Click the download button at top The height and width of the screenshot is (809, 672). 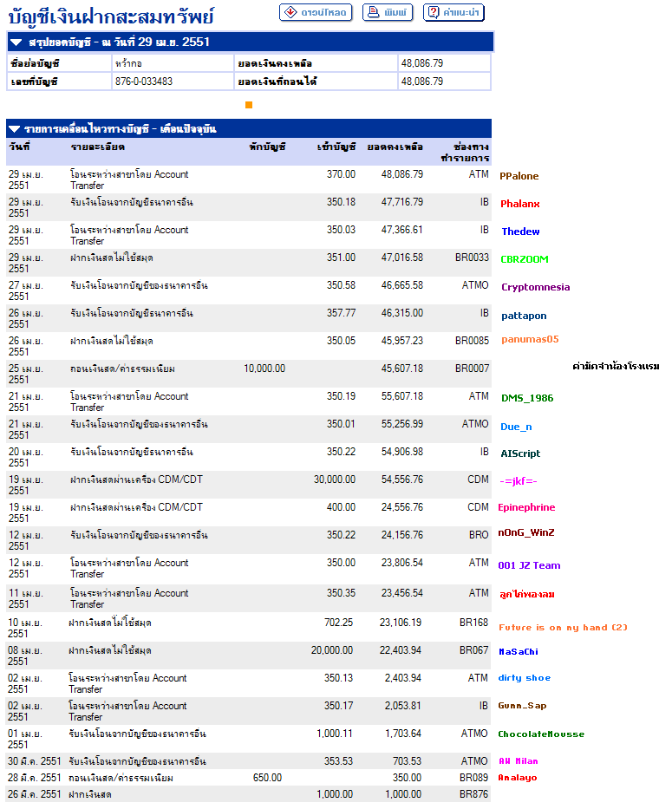coord(316,12)
